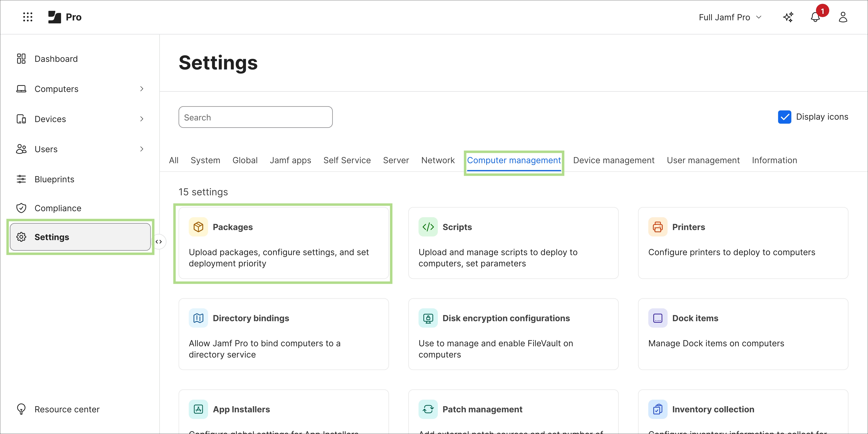Click the Patch management refresh icon
The image size is (868, 434).
[428, 410]
